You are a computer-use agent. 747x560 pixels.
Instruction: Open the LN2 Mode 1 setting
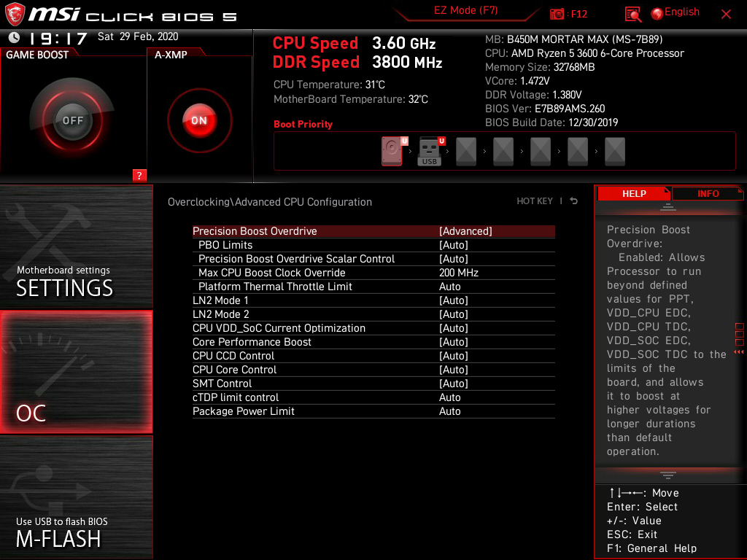(x=373, y=300)
